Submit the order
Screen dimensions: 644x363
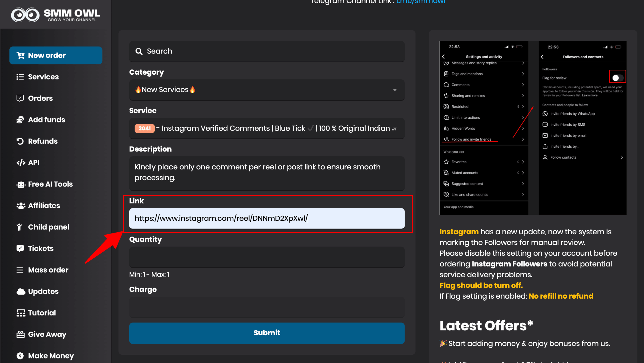pyautogui.click(x=267, y=333)
